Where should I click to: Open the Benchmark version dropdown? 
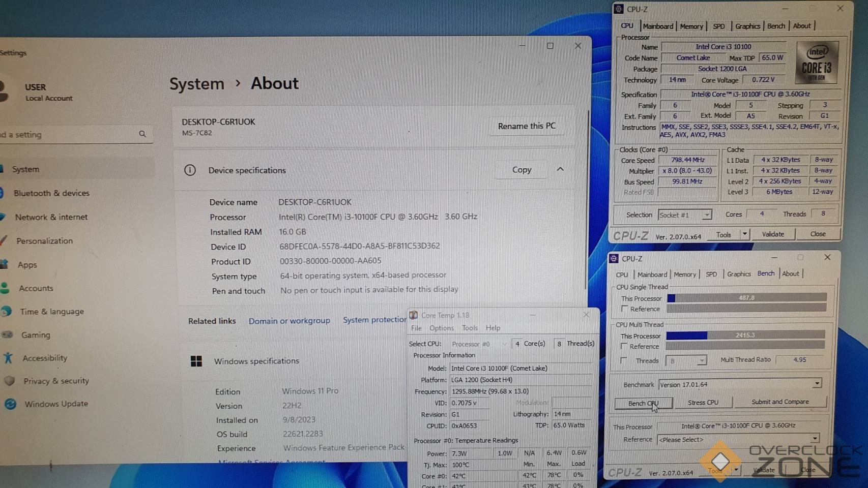(x=817, y=384)
